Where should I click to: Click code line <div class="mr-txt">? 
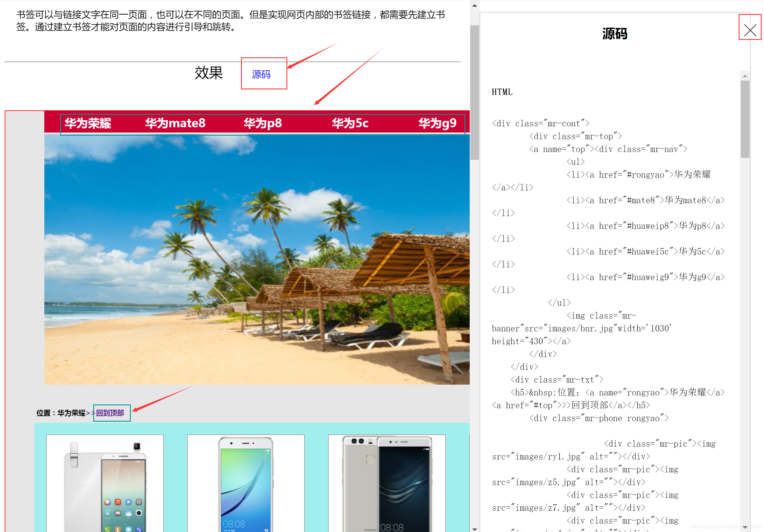click(557, 380)
